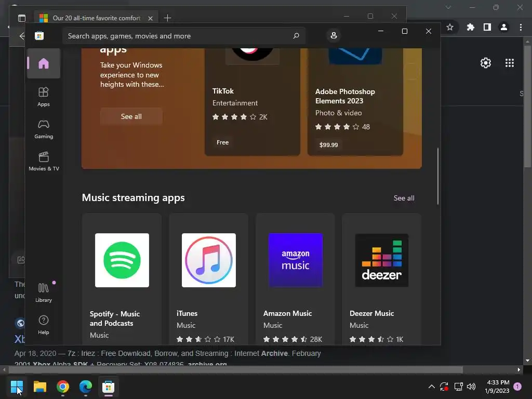Click Microsoft Store taskbar icon
532x399 pixels.
[108, 387]
